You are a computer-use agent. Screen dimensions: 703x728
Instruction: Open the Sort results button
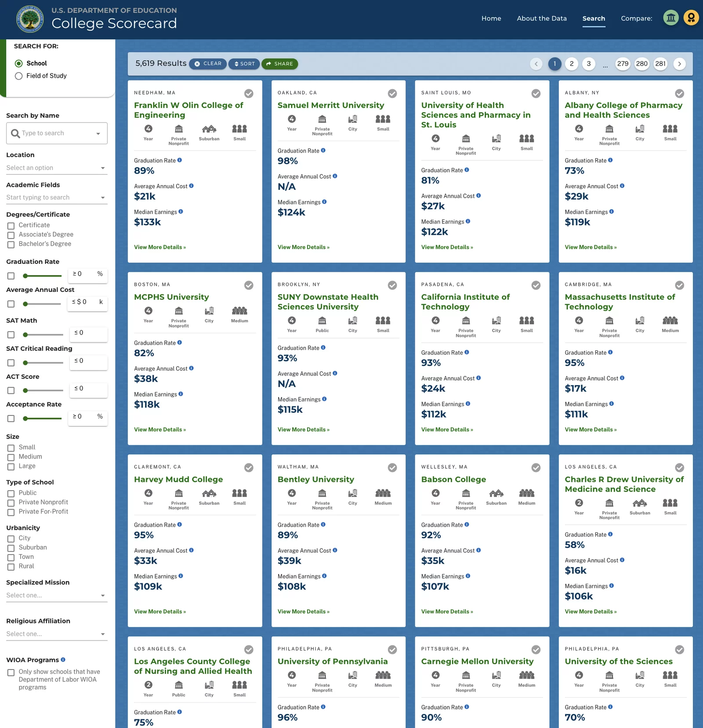(x=244, y=64)
